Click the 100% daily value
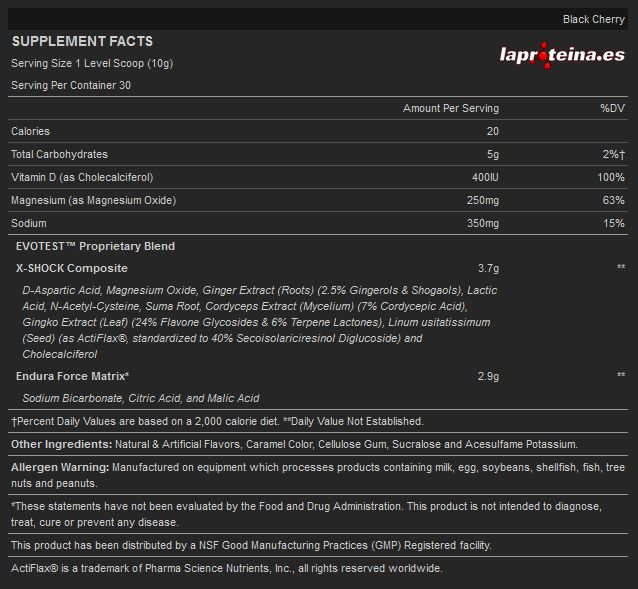638x589 pixels. click(611, 177)
